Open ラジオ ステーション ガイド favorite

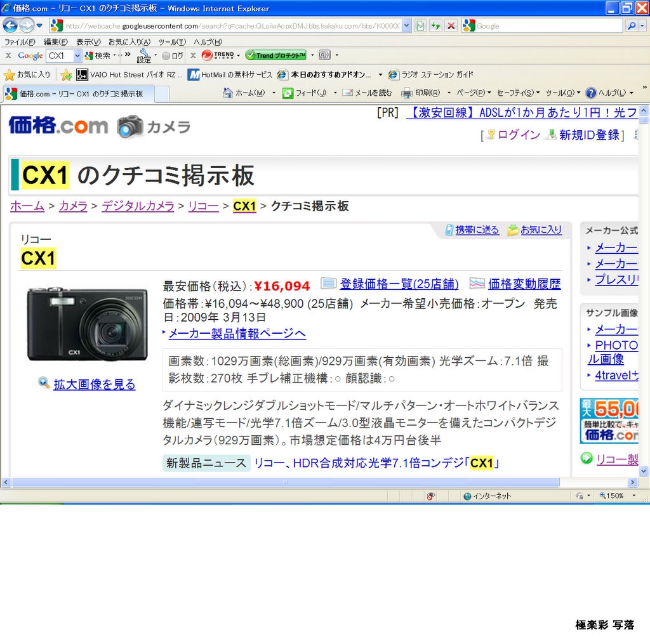[431, 75]
